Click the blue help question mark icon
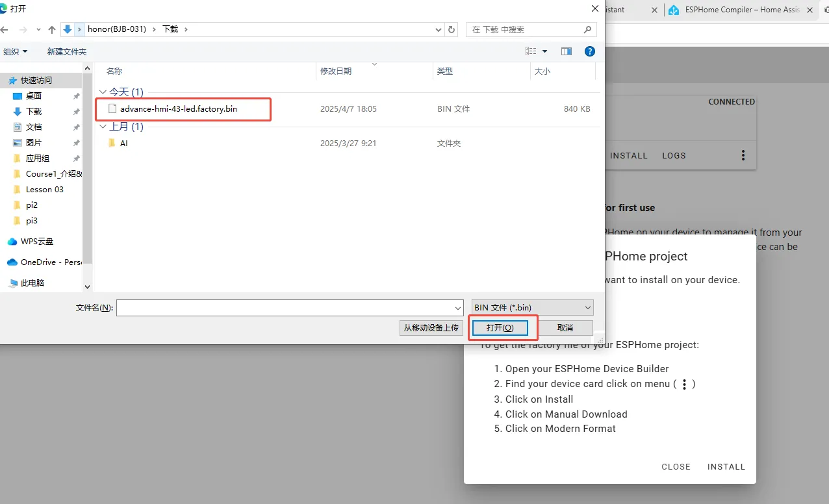Image resolution: width=829 pixels, height=504 pixels. pos(589,51)
